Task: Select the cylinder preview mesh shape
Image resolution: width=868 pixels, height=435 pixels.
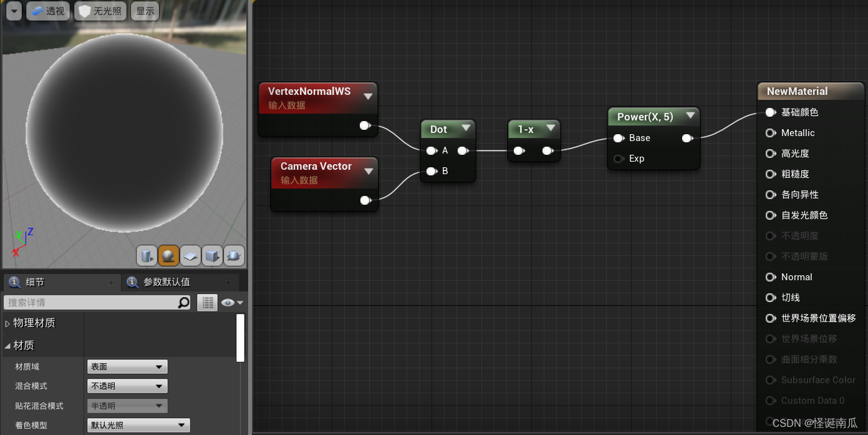Action: [x=147, y=255]
